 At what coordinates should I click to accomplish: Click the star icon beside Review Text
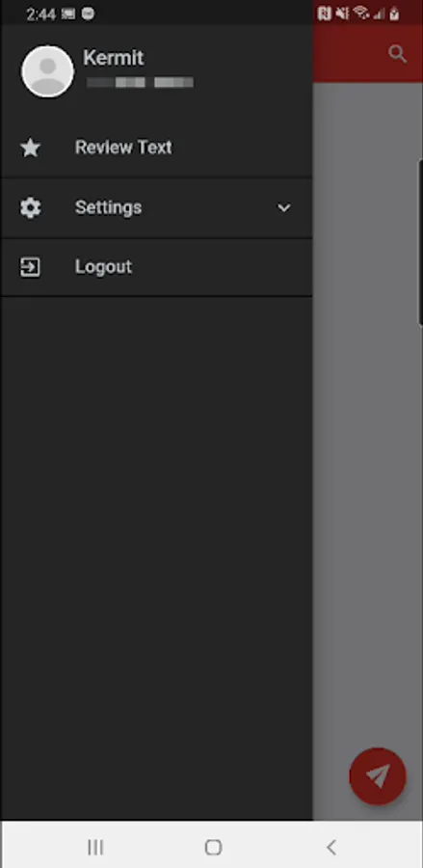(x=30, y=148)
